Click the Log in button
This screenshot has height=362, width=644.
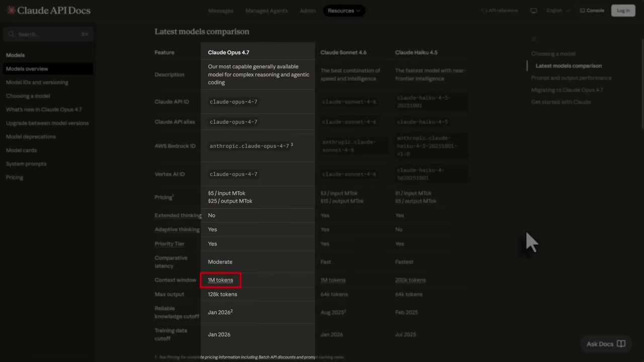coord(623,11)
